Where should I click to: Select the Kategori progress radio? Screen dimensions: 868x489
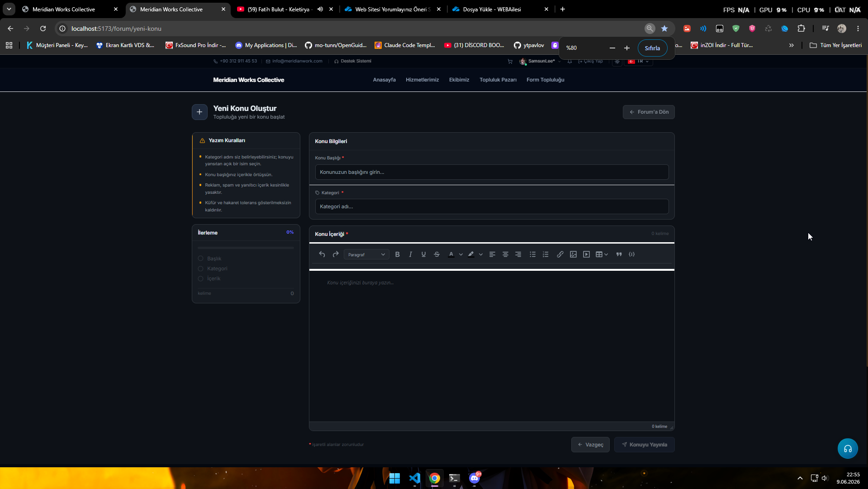200,268
